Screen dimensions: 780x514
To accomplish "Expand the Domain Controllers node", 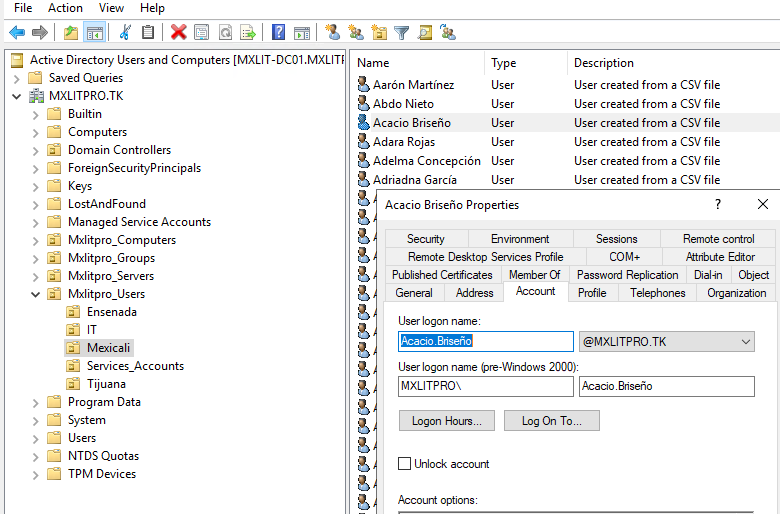I will [36, 150].
